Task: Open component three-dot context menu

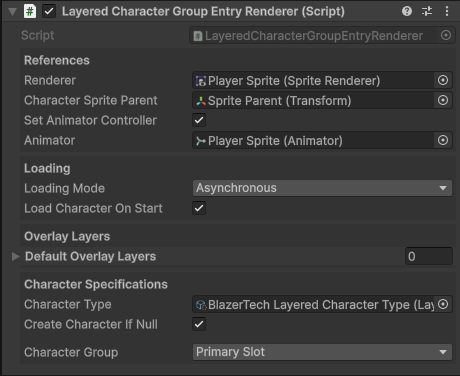Action: 447,11
